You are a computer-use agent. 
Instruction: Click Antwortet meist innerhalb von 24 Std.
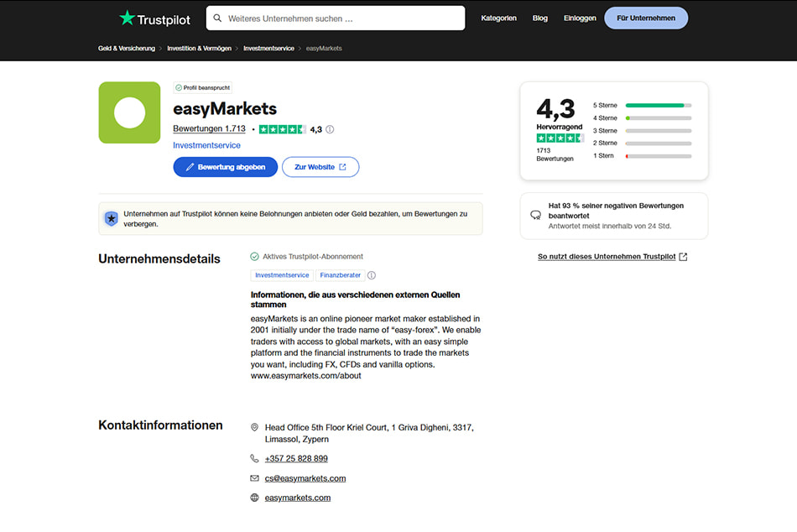pyautogui.click(x=610, y=226)
